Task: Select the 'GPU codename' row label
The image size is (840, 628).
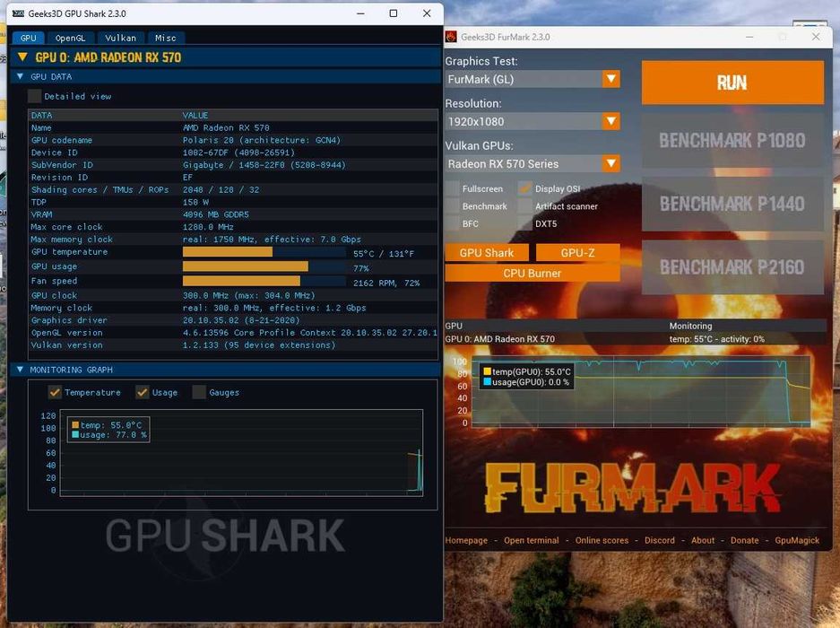Action: tap(62, 140)
